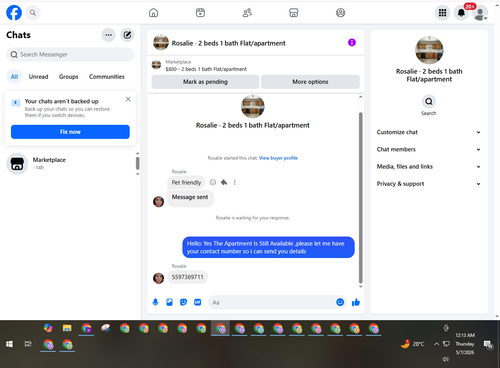
Task: Open the Groups profile-circle icon in top bar
Action: [340, 13]
